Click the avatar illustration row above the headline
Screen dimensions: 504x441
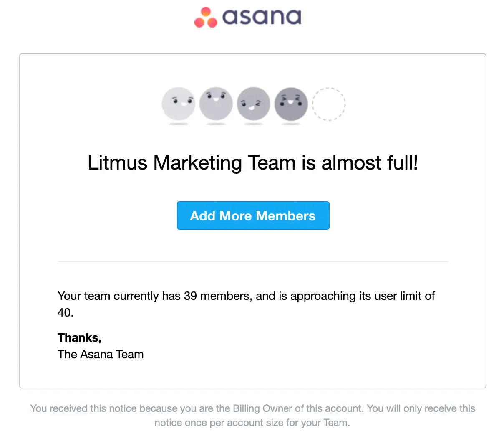[253, 104]
